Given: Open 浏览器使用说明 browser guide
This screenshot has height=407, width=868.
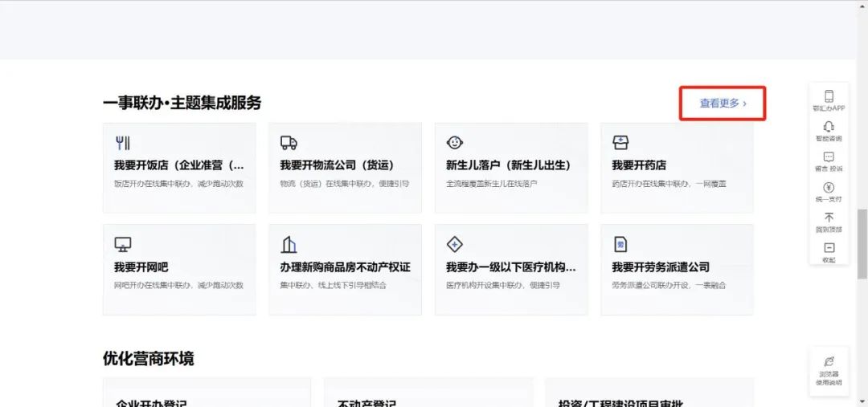Looking at the screenshot, I should point(829,362).
